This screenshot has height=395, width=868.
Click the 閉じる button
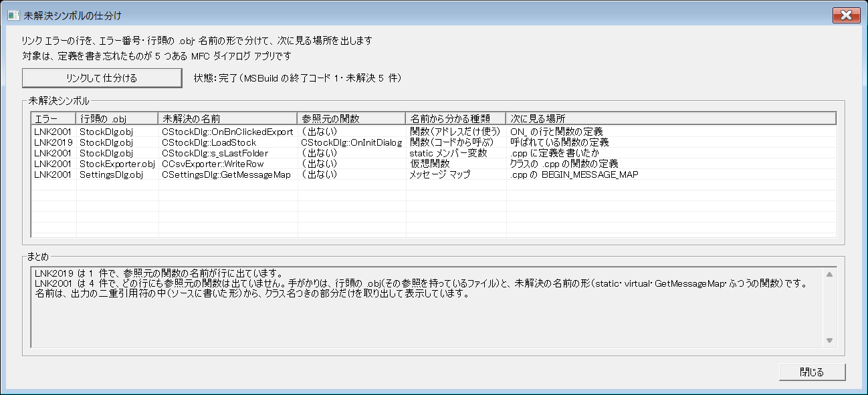[x=812, y=372]
